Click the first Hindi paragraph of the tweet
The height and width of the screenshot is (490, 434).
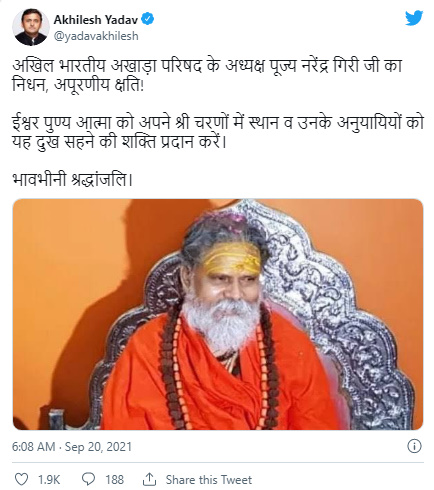pos(207,75)
